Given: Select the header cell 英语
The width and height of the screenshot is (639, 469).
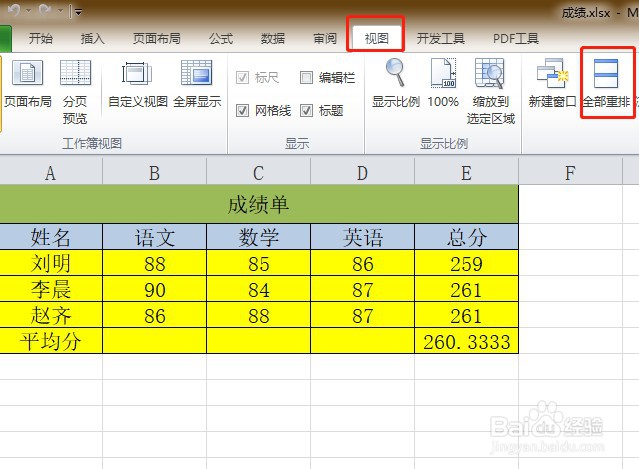Looking at the screenshot, I should pos(362,237).
